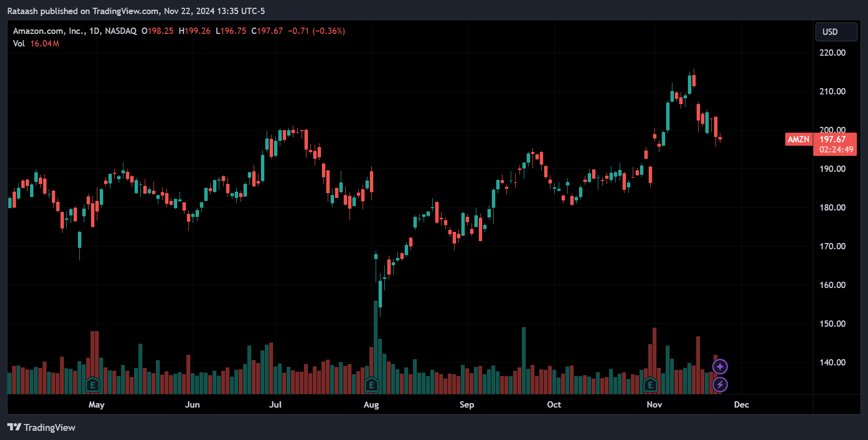
Task: Click the 190.00 price axis label
Action: pyautogui.click(x=833, y=169)
